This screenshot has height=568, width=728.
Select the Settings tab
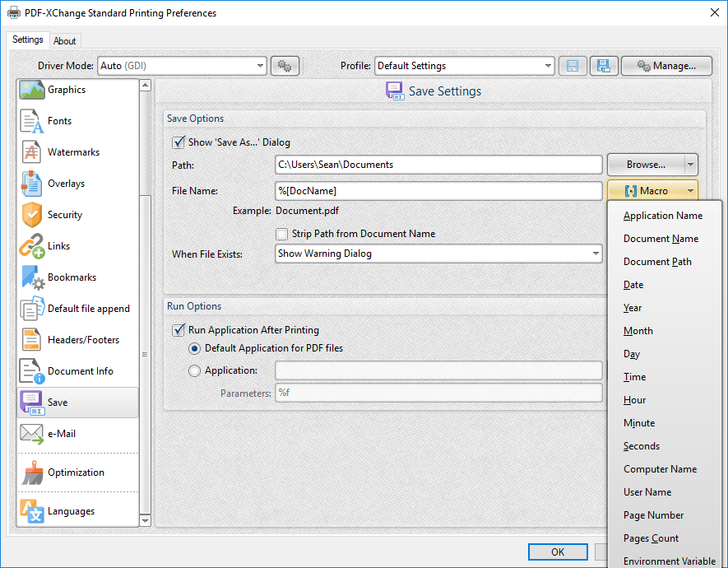[x=28, y=40]
